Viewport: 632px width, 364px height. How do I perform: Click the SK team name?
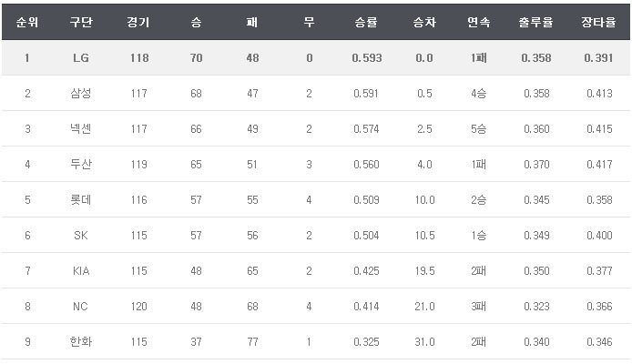click(x=80, y=236)
